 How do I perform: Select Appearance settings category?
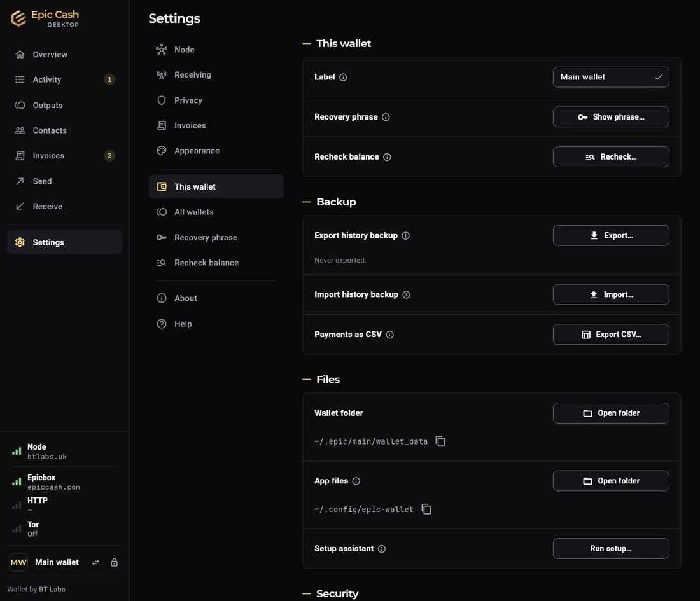pos(216,151)
